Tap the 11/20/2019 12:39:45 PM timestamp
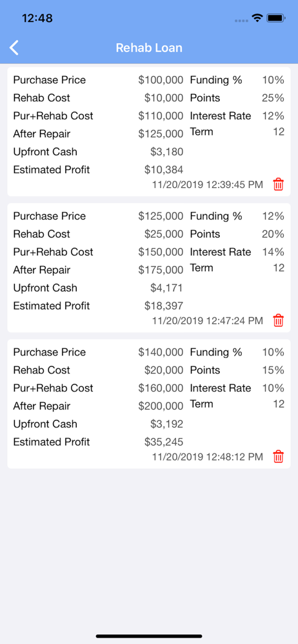Screen dimensions: 298x644 tap(208, 185)
